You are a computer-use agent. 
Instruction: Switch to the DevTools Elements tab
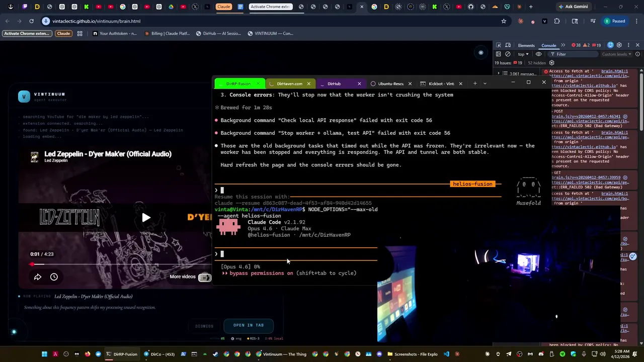pyautogui.click(x=526, y=45)
